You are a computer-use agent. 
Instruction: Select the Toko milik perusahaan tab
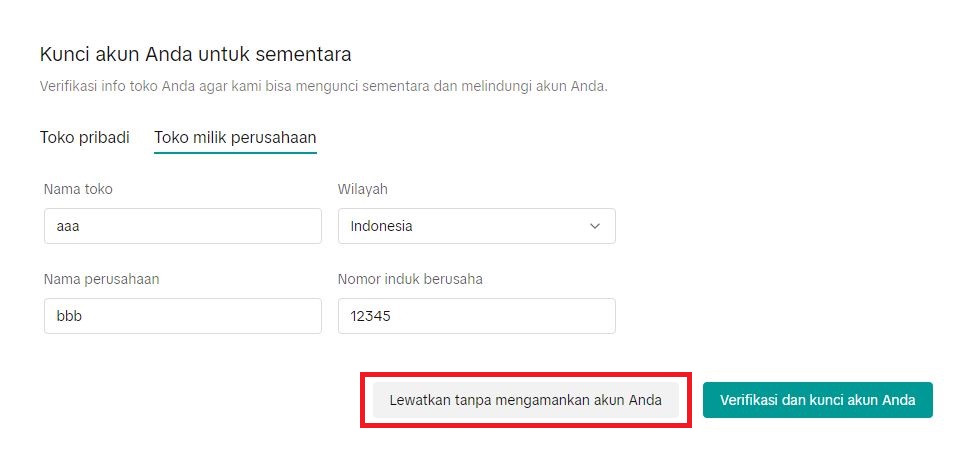point(235,137)
